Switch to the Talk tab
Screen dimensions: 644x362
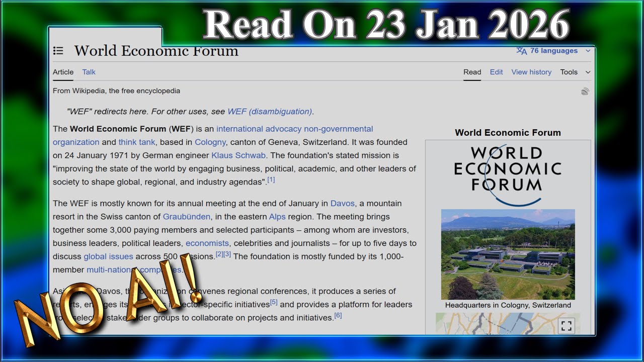[x=89, y=72]
